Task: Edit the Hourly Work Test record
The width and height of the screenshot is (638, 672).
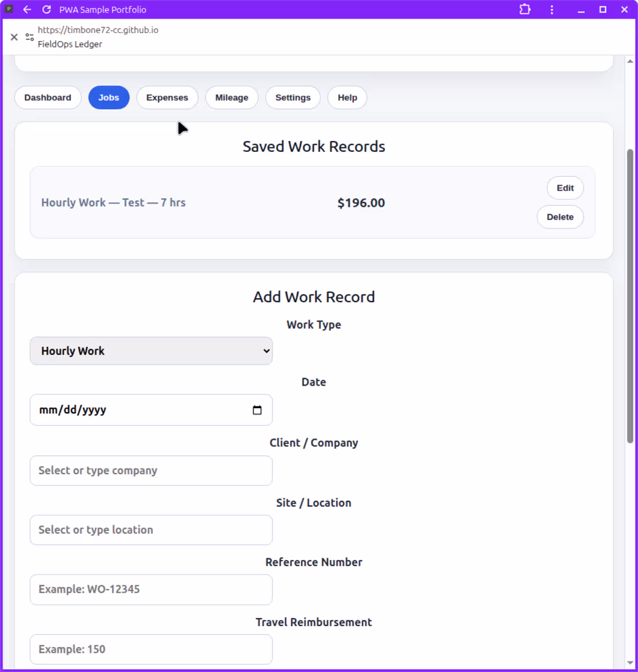Action: [565, 188]
